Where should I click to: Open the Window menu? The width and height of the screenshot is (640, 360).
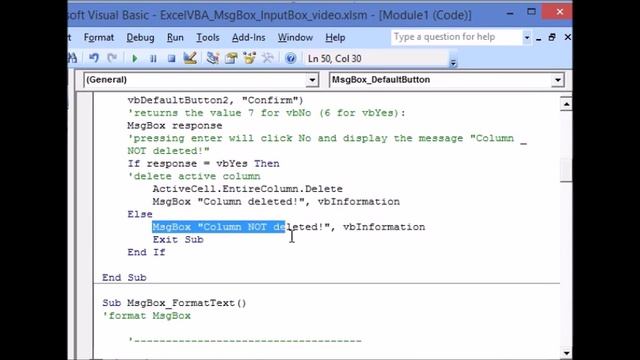pyautogui.click(x=295, y=38)
